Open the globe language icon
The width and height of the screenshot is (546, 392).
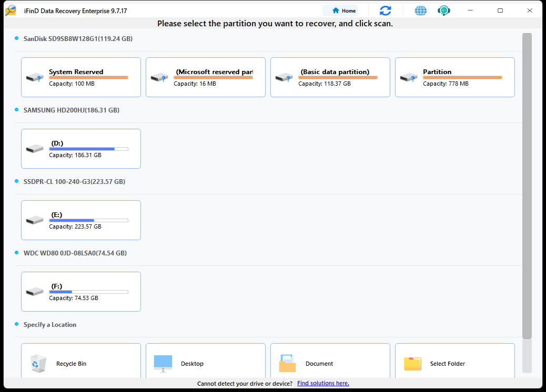[x=421, y=11]
